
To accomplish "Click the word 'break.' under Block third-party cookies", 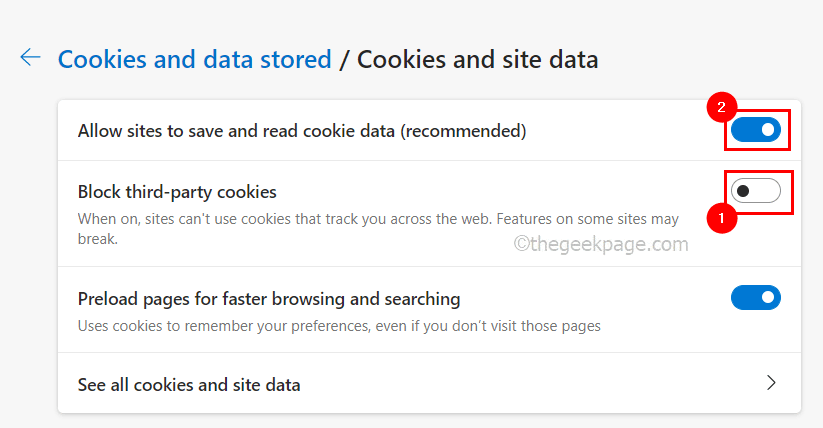I will pyautogui.click(x=98, y=240).
